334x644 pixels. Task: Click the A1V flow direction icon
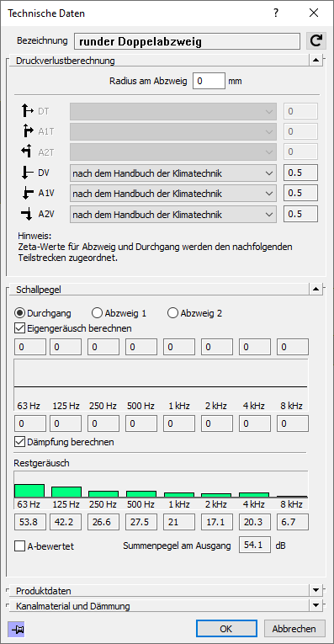point(28,193)
